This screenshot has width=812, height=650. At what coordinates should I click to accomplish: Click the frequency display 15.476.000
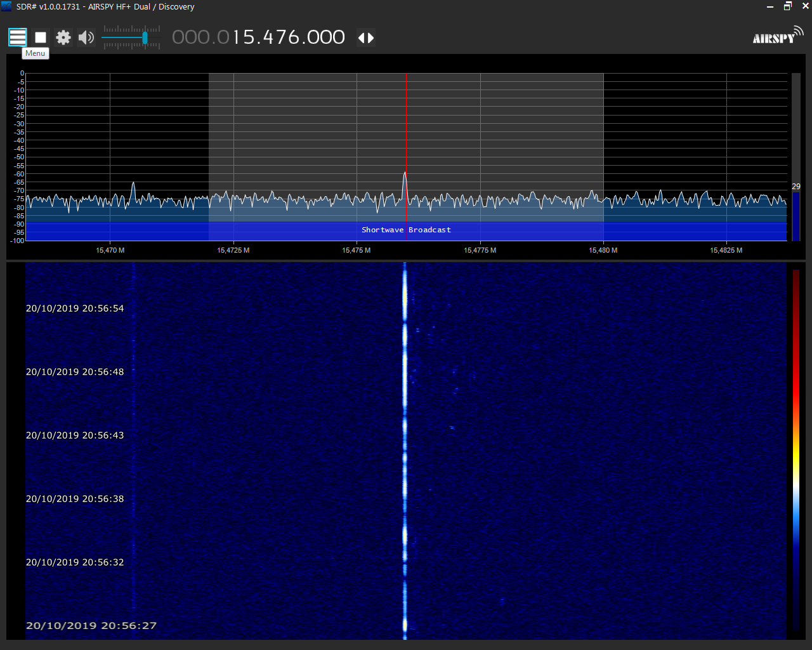(259, 37)
